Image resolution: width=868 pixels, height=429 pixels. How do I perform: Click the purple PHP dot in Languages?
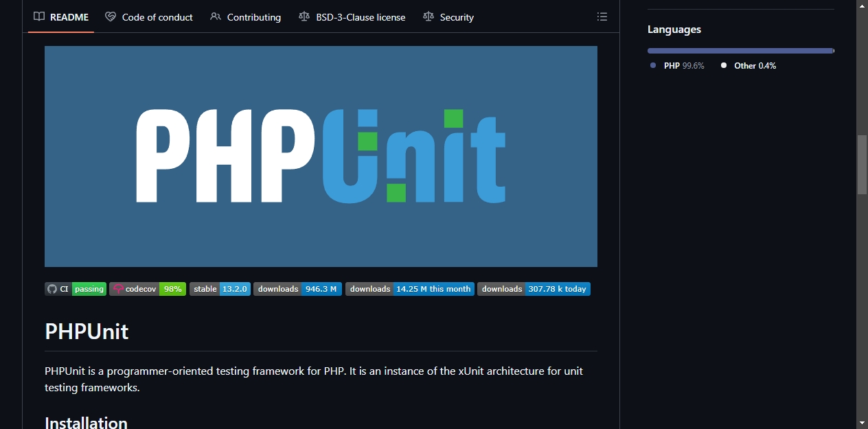pyautogui.click(x=653, y=65)
